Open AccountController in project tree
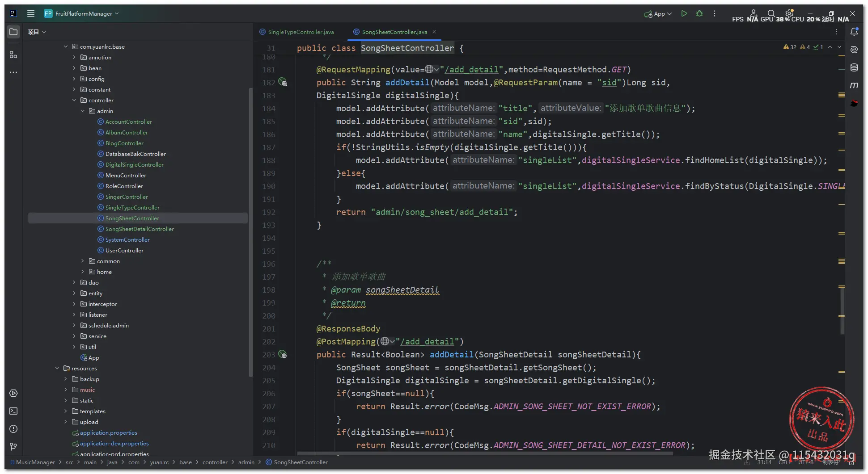 [x=128, y=122]
